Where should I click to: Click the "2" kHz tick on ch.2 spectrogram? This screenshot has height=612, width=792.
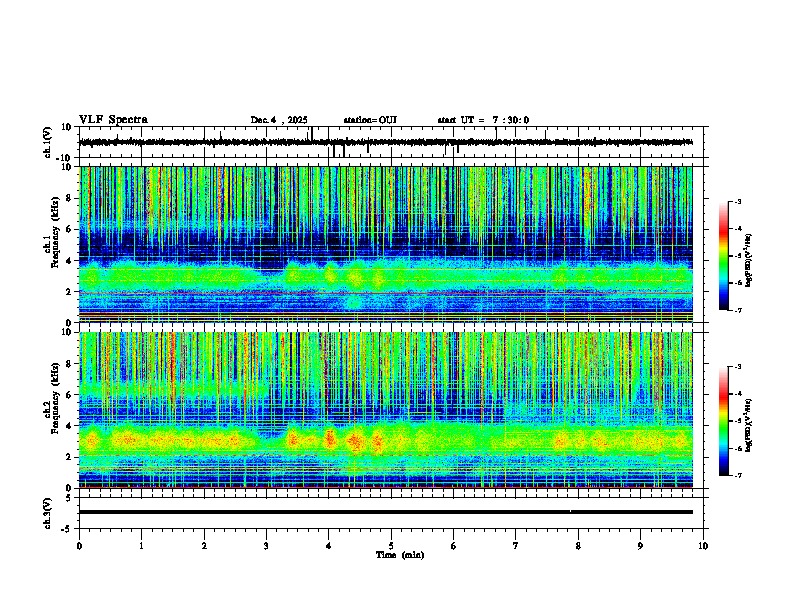coord(69,457)
